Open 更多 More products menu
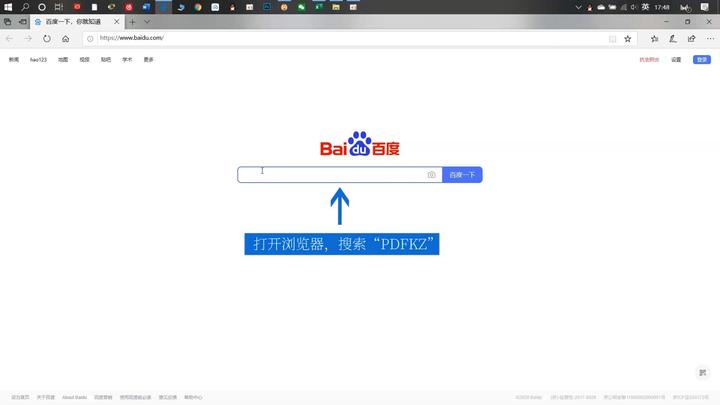Image resolution: width=720 pixels, height=405 pixels. coord(148,60)
